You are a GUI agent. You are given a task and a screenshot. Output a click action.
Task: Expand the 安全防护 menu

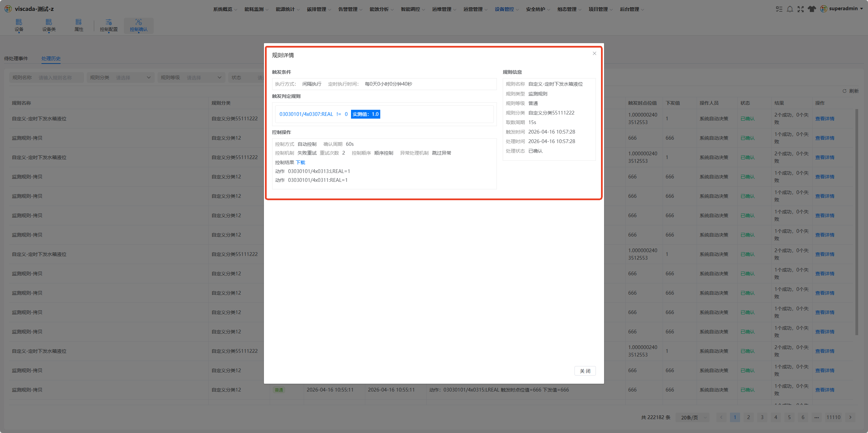click(x=538, y=9)
